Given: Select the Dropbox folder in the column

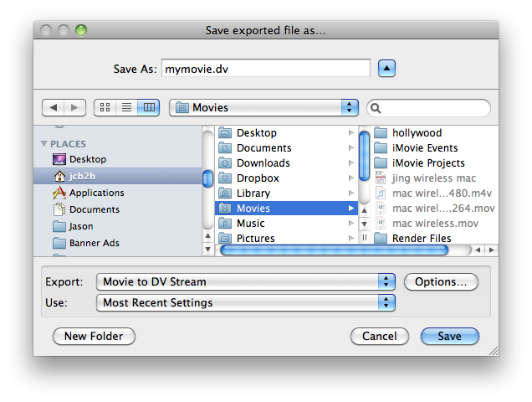Looking at the screenshot, I should tap(286, 178).
